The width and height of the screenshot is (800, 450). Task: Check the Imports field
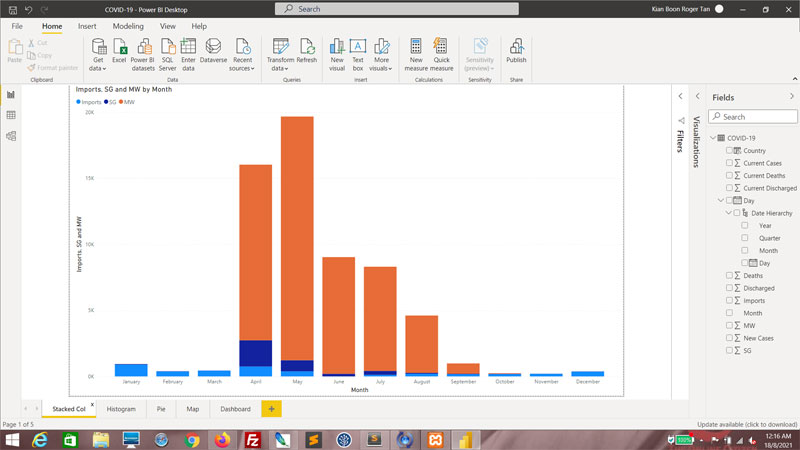click(729, 301)
